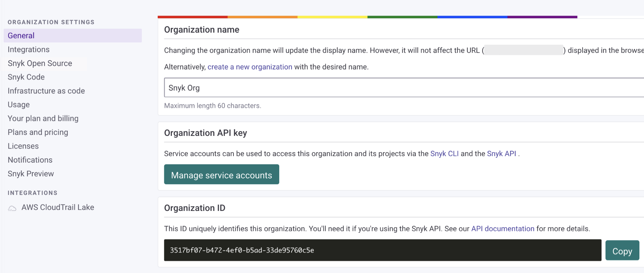Open Integrations in organization settings
Screen dimensions: 644x273
tap(29, 49)
